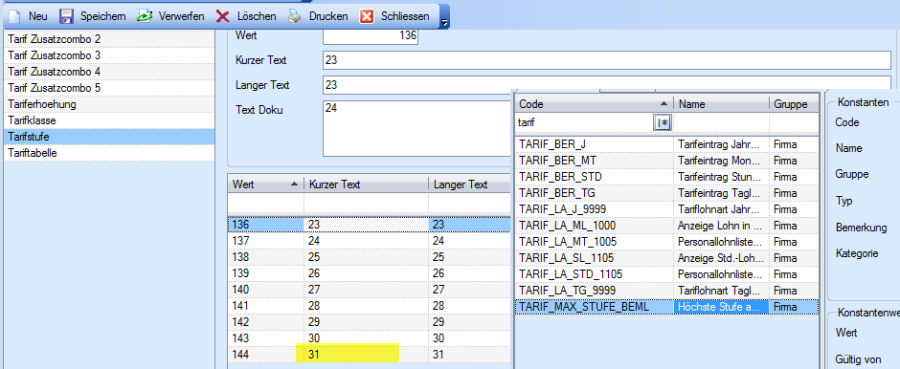Click the Speichern floppy disk icon
This screenshot has width=900, height=369.
click(x=66, y=17)
